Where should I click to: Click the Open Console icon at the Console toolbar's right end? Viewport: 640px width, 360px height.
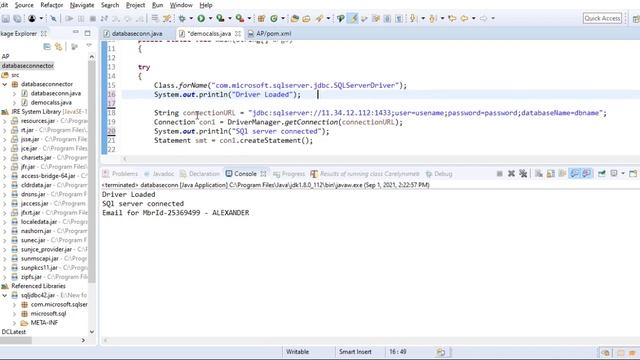tap(633, 174)
